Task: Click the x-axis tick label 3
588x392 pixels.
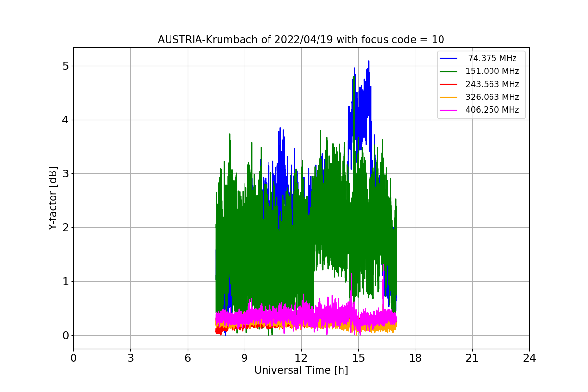Action: click(130, 358)
